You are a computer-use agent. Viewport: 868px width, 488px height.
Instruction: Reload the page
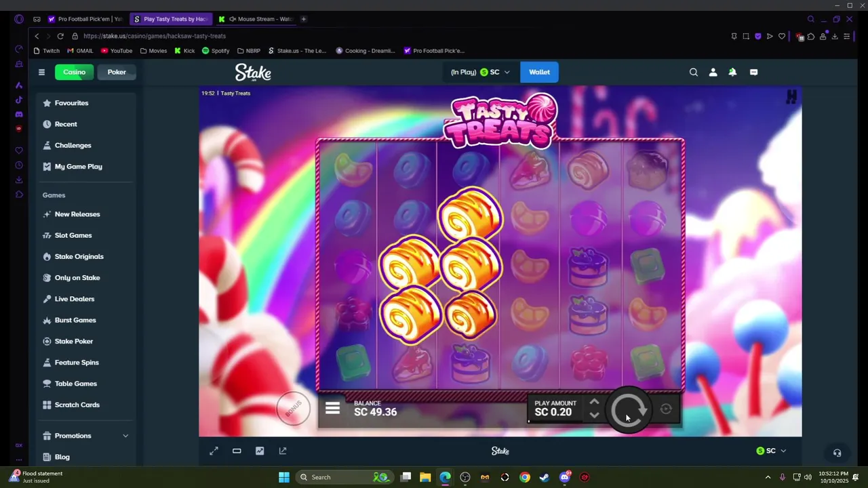(x=60, y=36)
